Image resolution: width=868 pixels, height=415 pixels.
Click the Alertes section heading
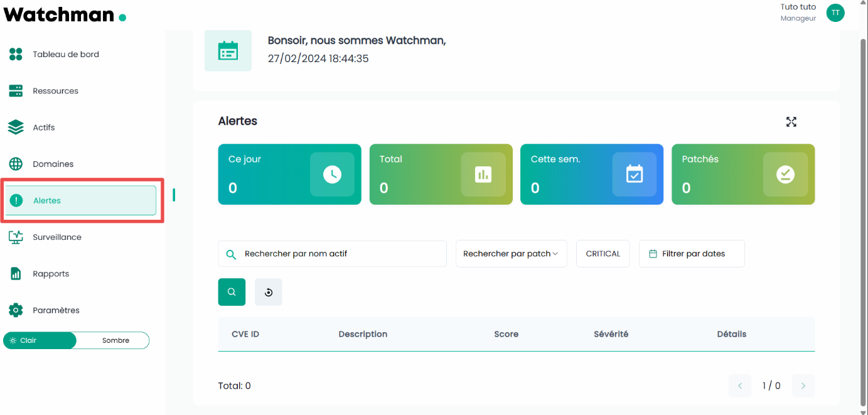tap(238, 121)
